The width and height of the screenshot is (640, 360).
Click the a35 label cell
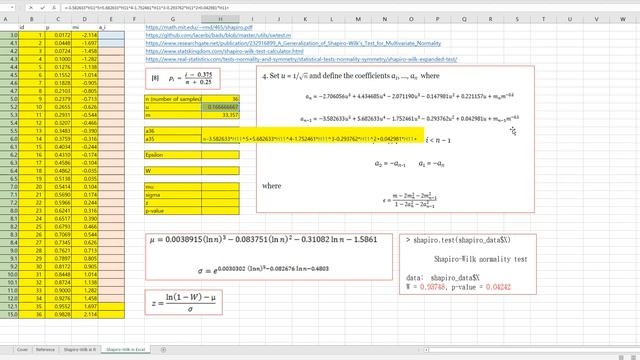pos(173,139)
